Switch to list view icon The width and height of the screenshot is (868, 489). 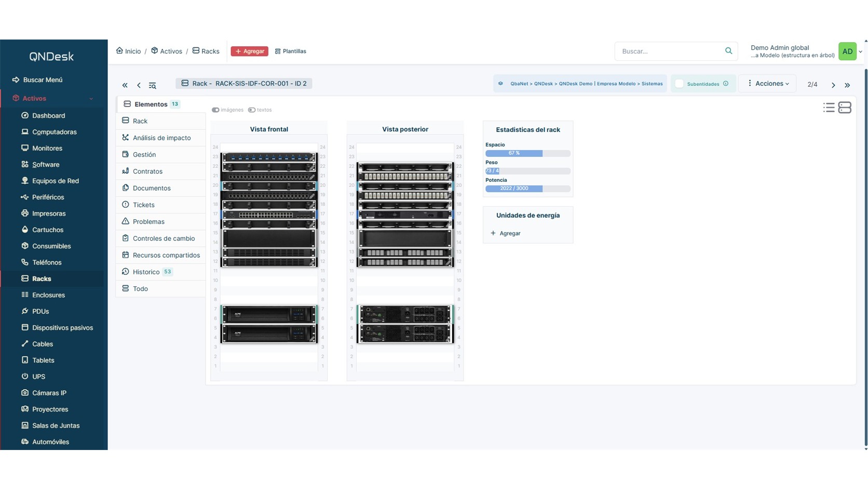coord(829,108)
